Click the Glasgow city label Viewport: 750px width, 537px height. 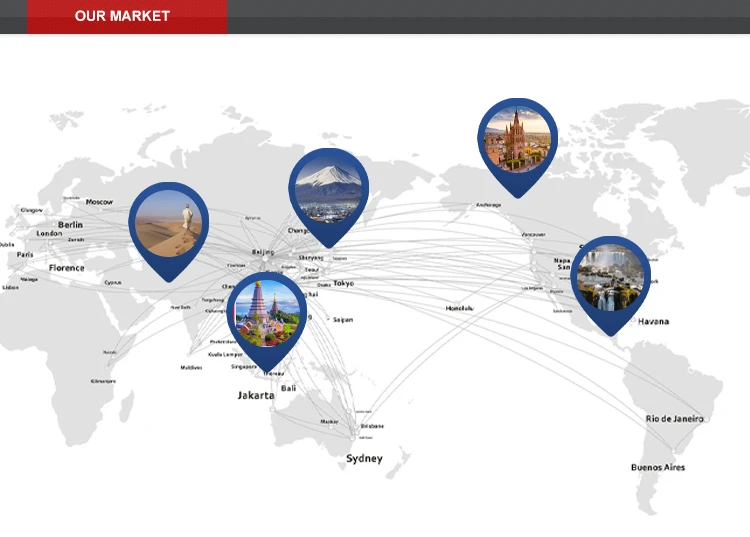[32, 210]
